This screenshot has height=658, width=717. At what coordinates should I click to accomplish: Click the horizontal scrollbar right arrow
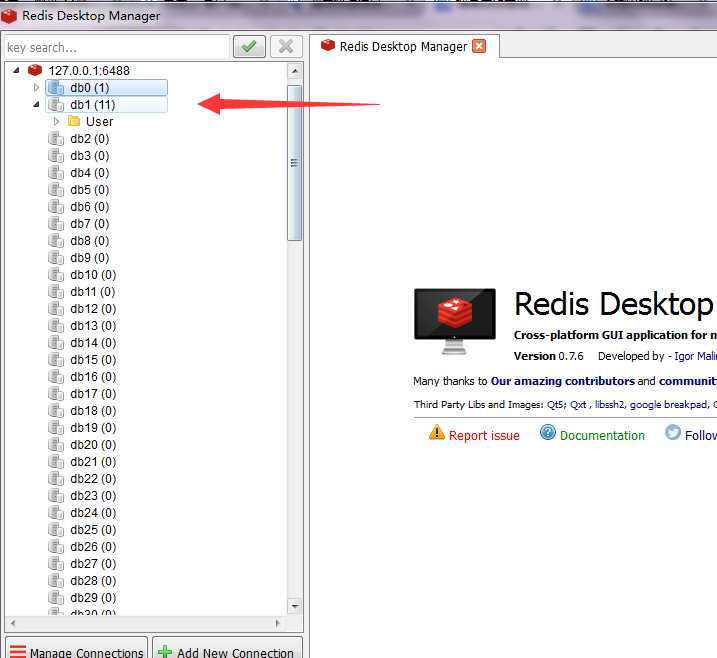click(278, 623)
